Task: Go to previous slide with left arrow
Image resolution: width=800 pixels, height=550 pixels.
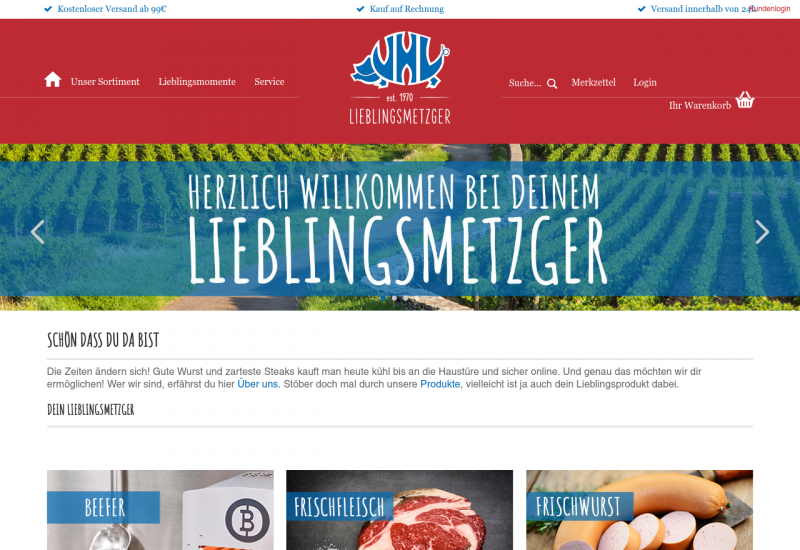Action: [38, 232]
